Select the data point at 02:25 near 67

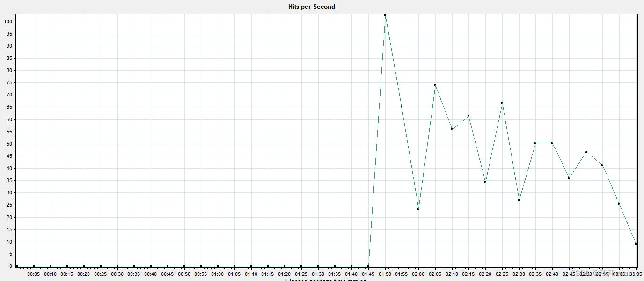502,103
